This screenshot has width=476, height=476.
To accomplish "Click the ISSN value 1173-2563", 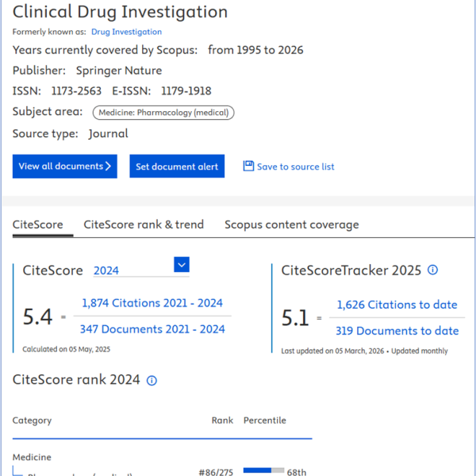I will [76, 90].
